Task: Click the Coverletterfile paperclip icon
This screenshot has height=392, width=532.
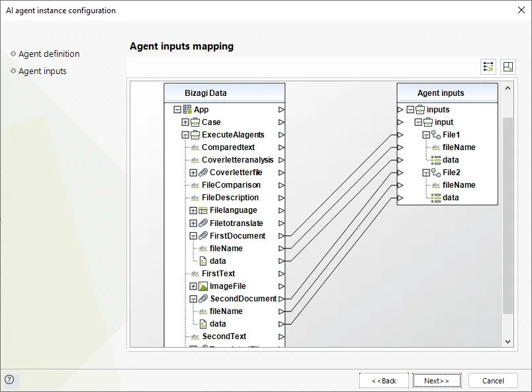Action: click(203, 173)
